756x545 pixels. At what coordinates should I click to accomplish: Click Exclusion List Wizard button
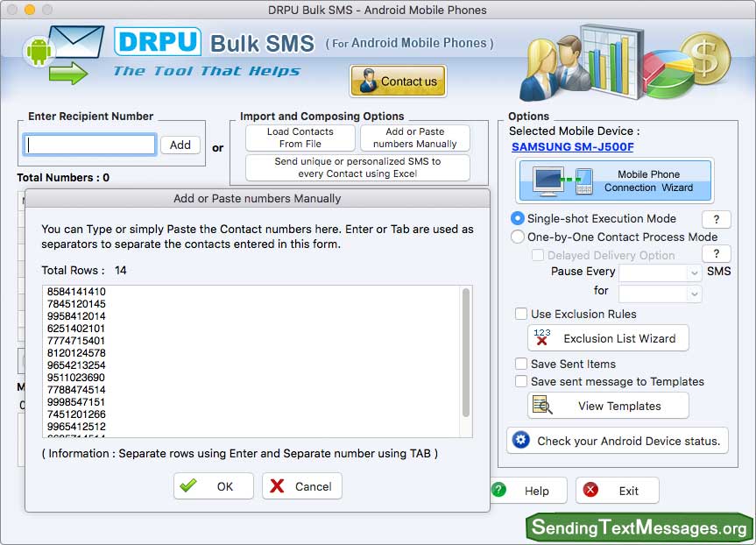609,337
